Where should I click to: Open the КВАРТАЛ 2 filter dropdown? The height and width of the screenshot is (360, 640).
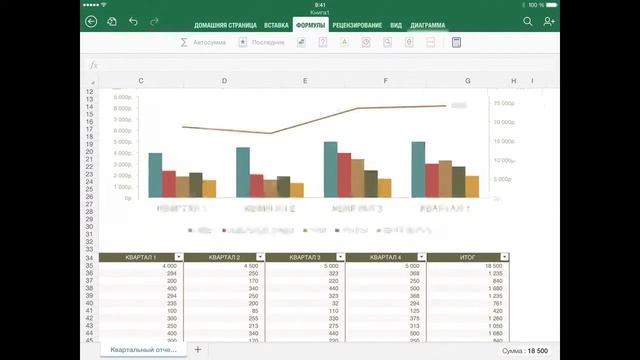click(x=260, y=257)
